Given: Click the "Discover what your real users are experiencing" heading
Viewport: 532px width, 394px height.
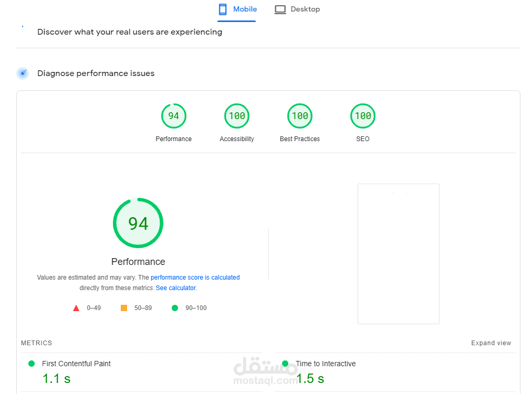Looking at the screenshot, I should 130,32.
